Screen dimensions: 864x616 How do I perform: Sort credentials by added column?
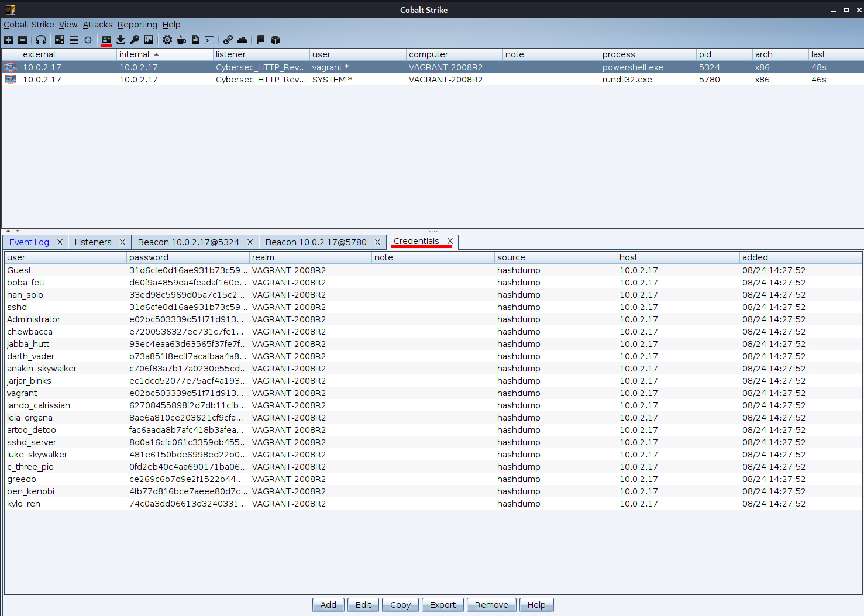pyautogui.click(x=801, y=257)
